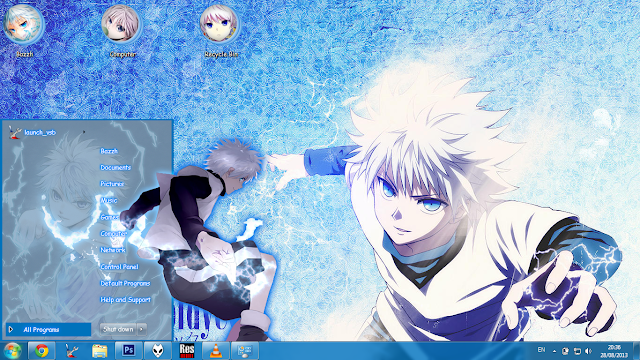The width and height of the screenshot is (640, 360).
Task: Click the clock and date in tray
Action: coord(614,351)
